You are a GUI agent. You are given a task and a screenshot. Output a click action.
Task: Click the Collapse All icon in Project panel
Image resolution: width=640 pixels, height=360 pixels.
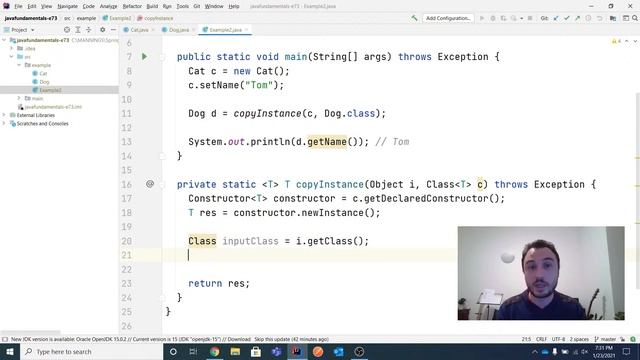89,30
